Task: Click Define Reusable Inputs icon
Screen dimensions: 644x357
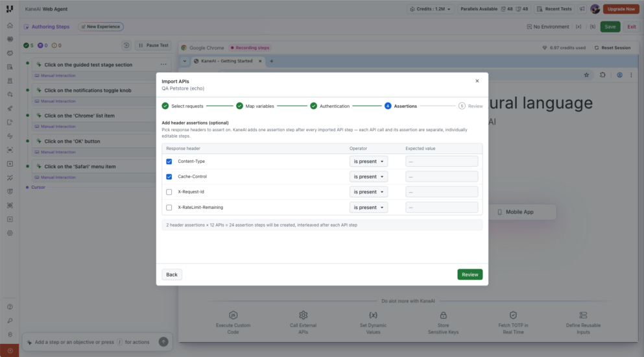Action: [x=583, y=315]
